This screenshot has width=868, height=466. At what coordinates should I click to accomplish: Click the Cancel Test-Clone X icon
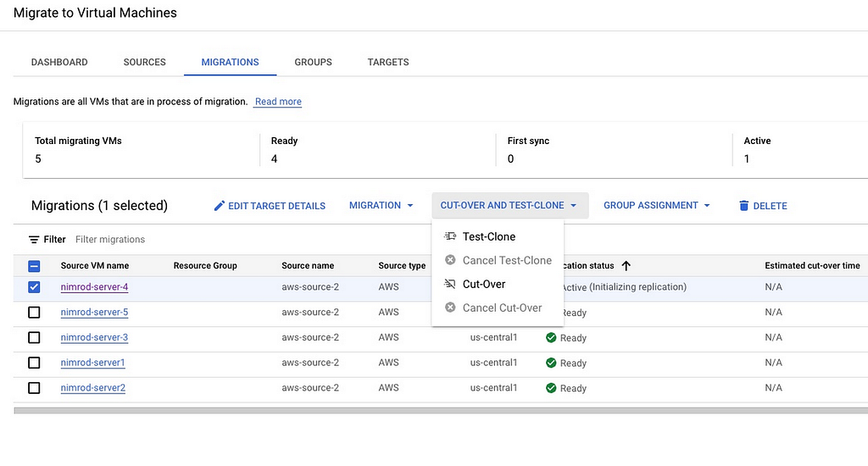(450, 260)
